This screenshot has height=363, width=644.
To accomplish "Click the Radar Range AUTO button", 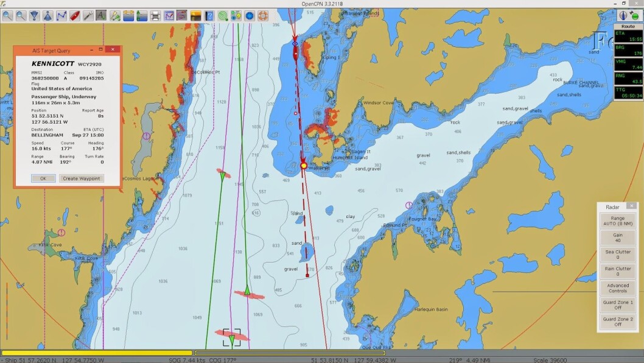I will [x=618, y=220].
